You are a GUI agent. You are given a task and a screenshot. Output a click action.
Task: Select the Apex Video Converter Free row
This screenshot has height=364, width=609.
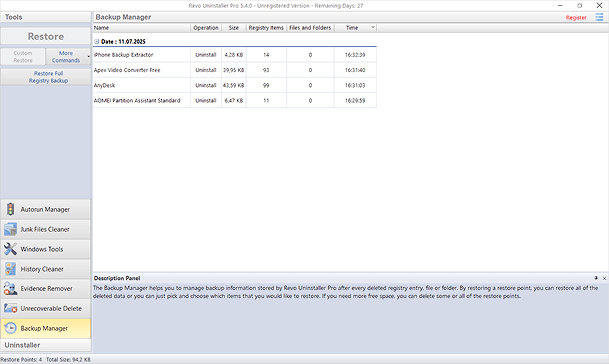pyautogui.click(x=235, y=70)
